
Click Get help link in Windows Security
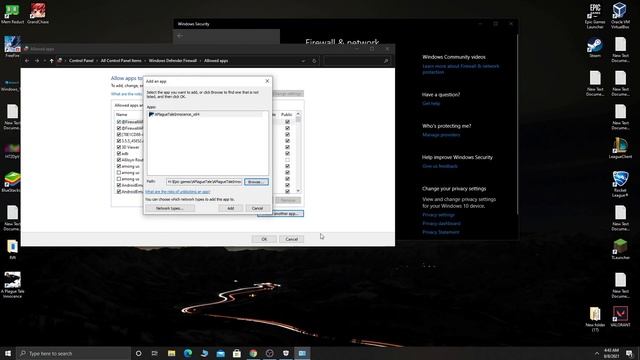[x=431, y=104]
